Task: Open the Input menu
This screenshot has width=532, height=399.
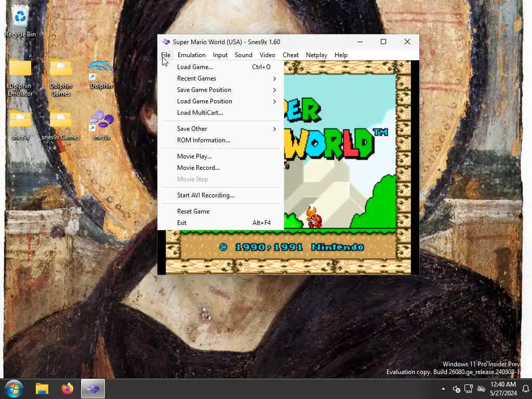Action: coord(220,55)
